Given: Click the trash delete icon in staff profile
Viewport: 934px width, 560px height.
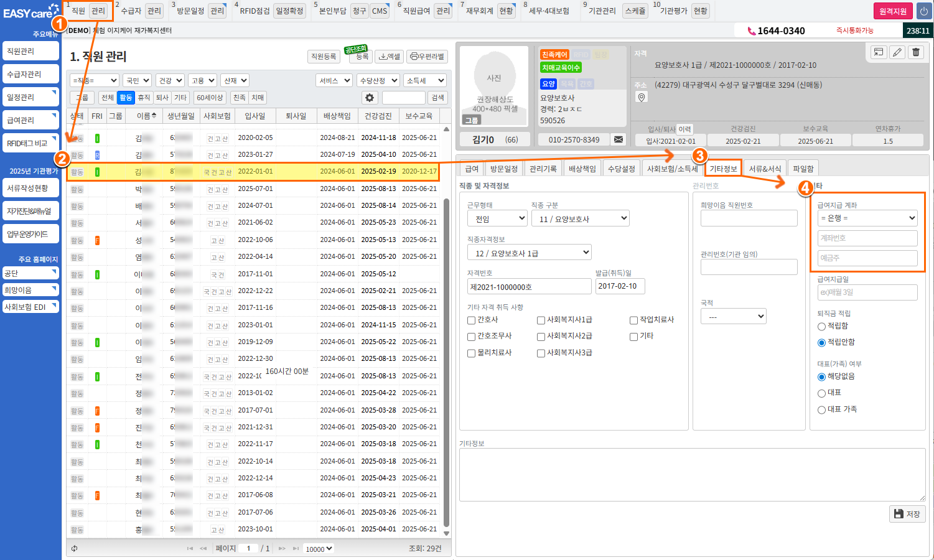Looking at the screenshot, I should pos(916,52).
